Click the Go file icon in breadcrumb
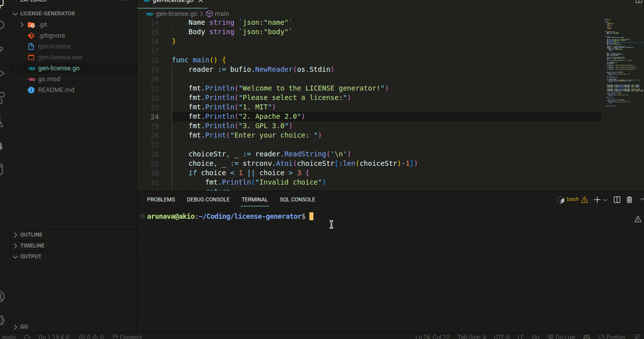This screenshot has height=339, width=644. [150, 14]
